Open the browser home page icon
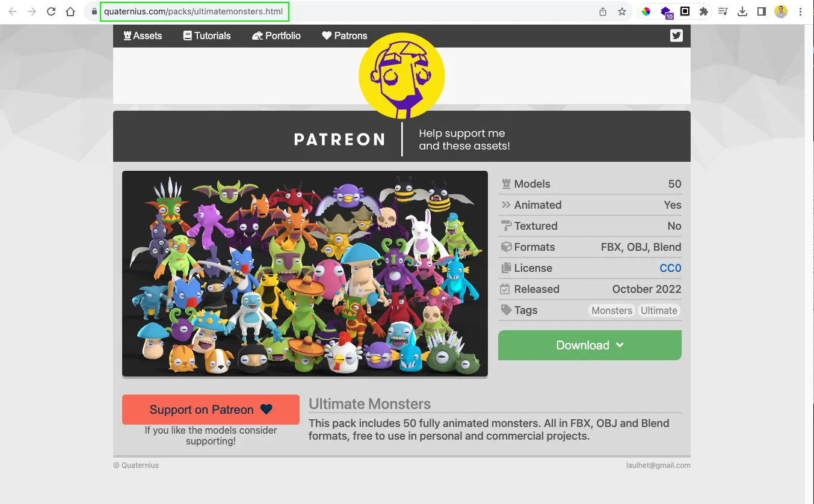 coord(70,11)
